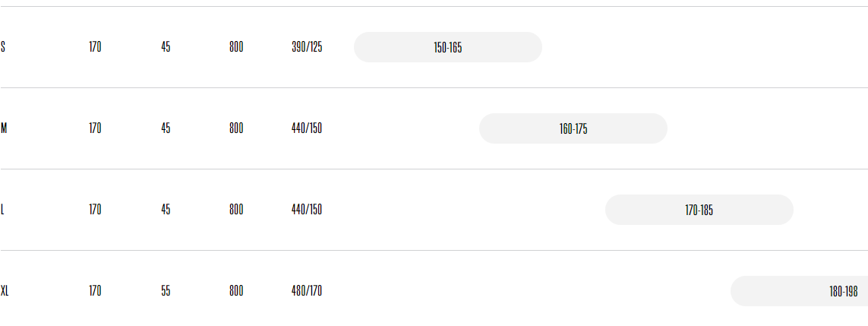The width and height of the screenshot is (868, 326).
Task: Click the 440/150 value in M row
Action: tap(307, 128)
